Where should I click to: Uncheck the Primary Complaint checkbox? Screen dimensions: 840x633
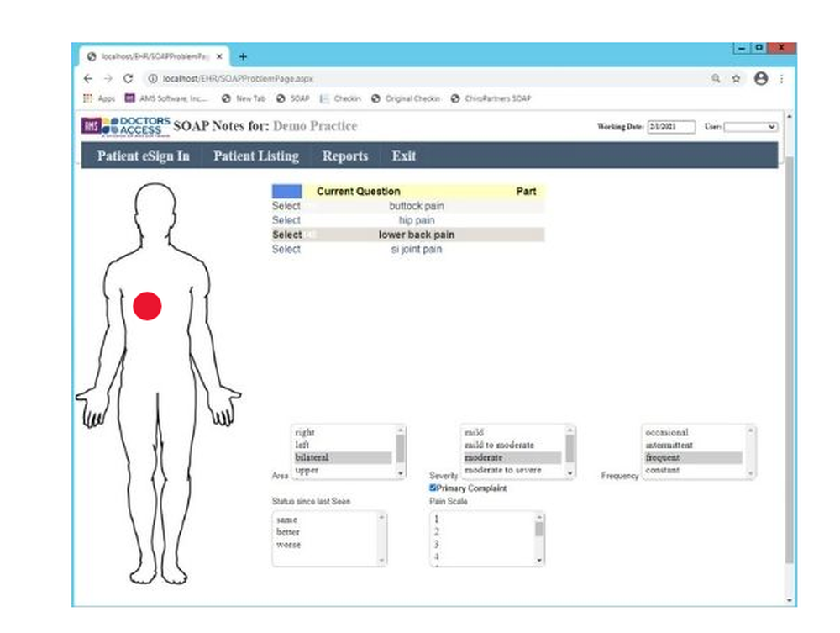[x=431, y=488]
